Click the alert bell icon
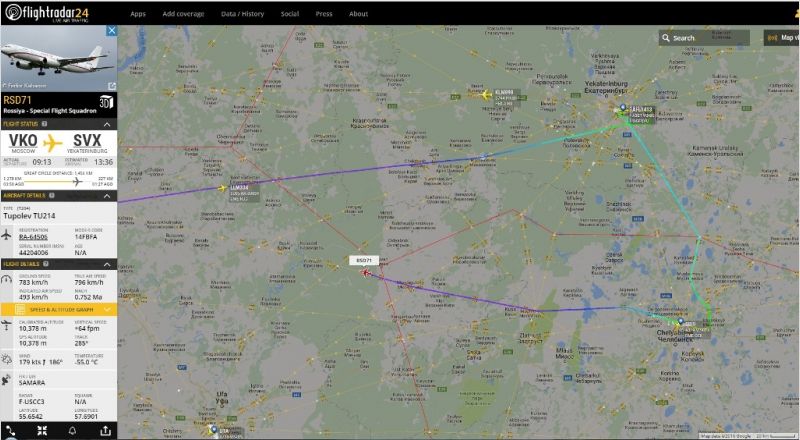800x440 pixels. pos(72,431)
